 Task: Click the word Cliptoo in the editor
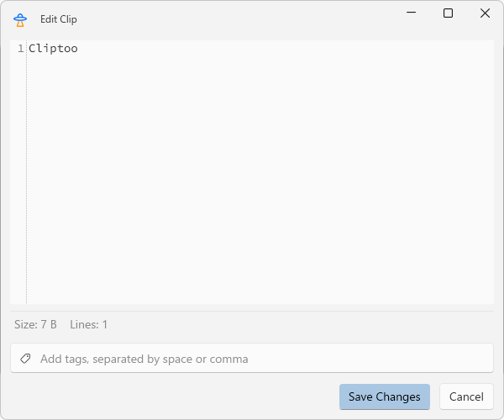pos(53,49)
